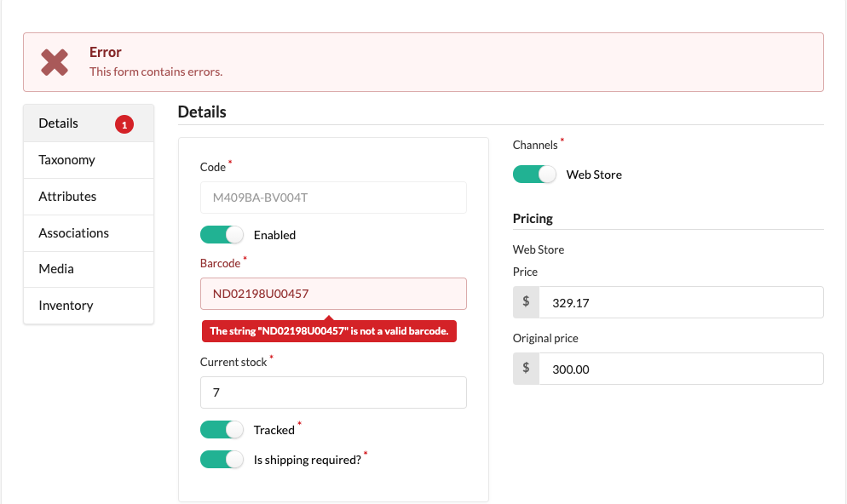Open the Inventory tab
847x504 pixels.
(89, 306)
